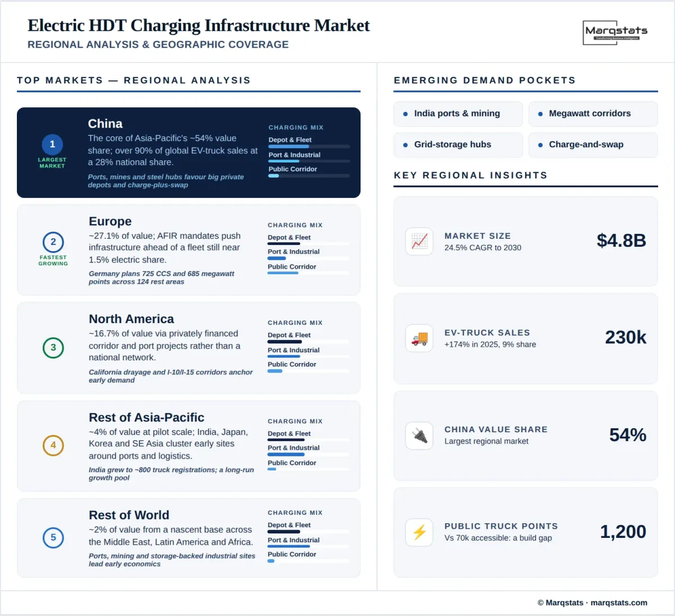Click Europe's Depot & Fleet bar
The width and height of the screenshot is (675, 616).
(x=308, y=244)
